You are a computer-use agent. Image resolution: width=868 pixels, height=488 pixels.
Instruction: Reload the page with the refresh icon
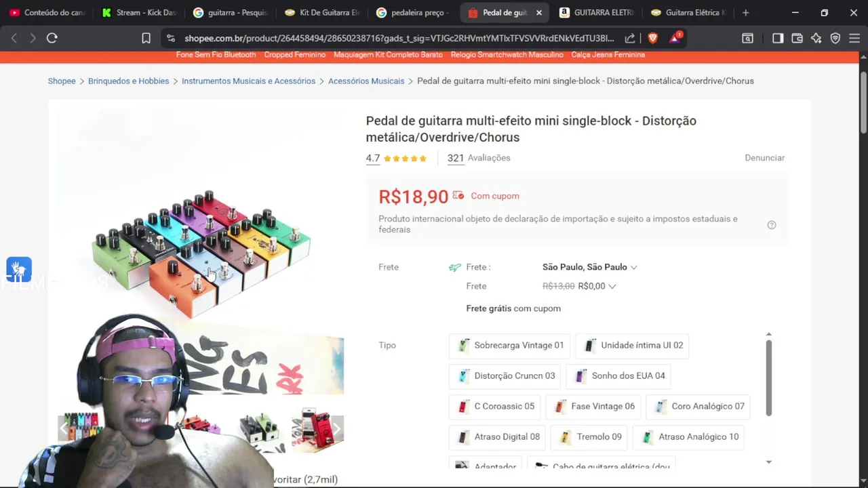[52, 39]
